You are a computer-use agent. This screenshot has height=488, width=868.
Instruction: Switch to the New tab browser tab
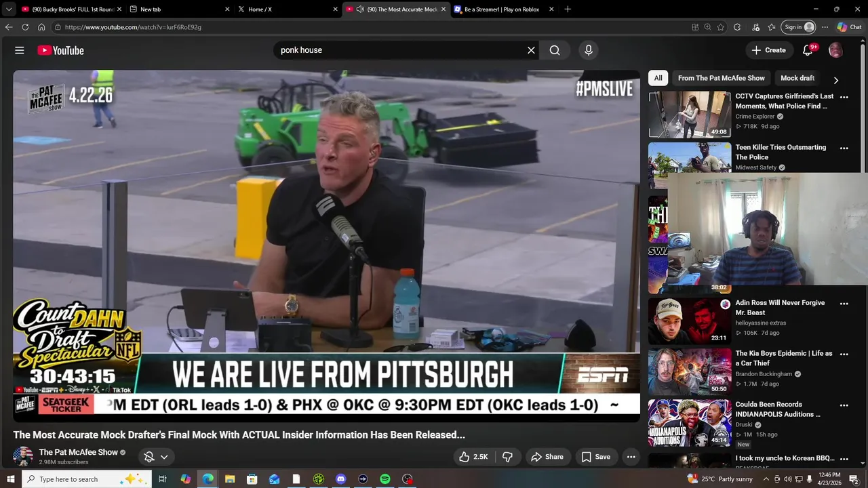(x=179, y=9)
